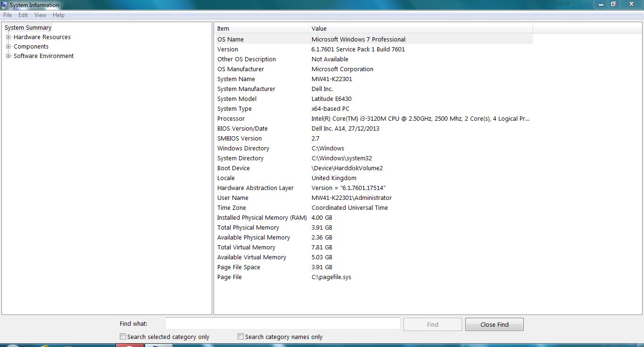This screenshot has width=644, height=347.
Task: Select System Summary in the tree
Action: pos(28,28)
